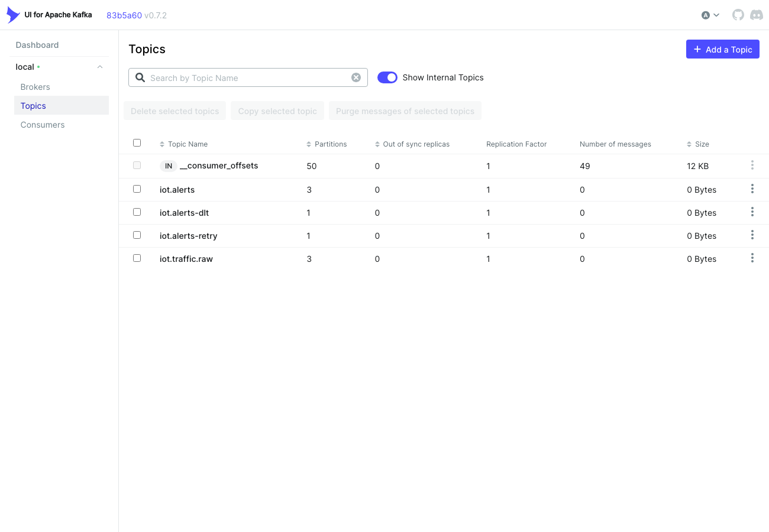
Task: Open the 83b5a60 commit link
Action: [124, 15]
